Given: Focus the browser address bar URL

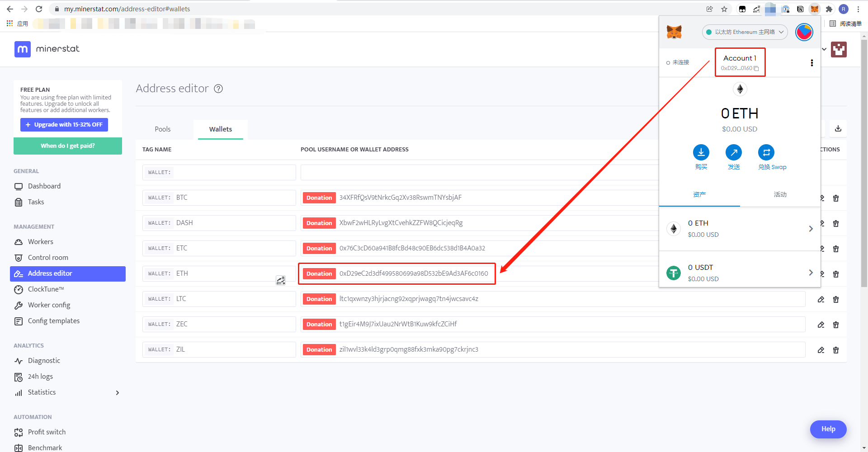Looking at the screenshot, I should pos(127,9).
